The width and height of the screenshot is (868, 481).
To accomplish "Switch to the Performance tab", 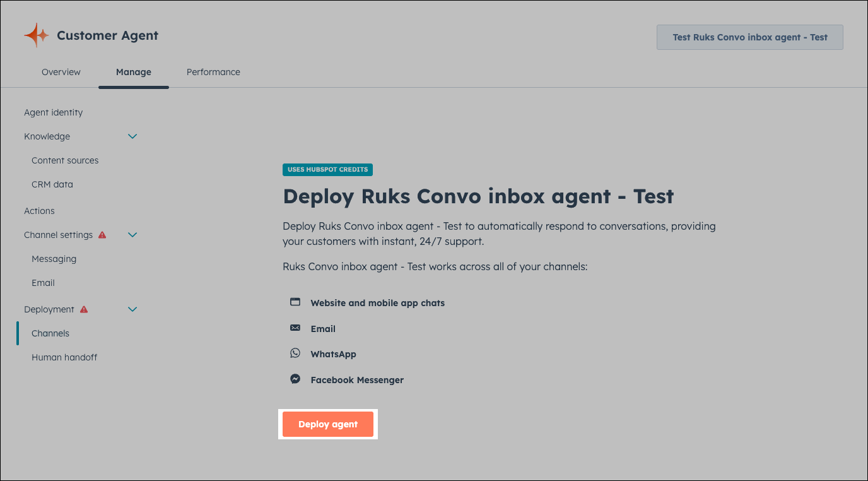I will coord(213,72).
